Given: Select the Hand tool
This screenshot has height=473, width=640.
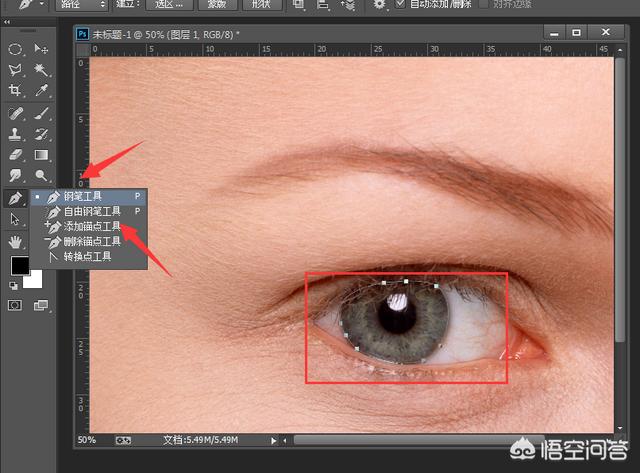Looking at the screenshot, I should tap(16, 241).
